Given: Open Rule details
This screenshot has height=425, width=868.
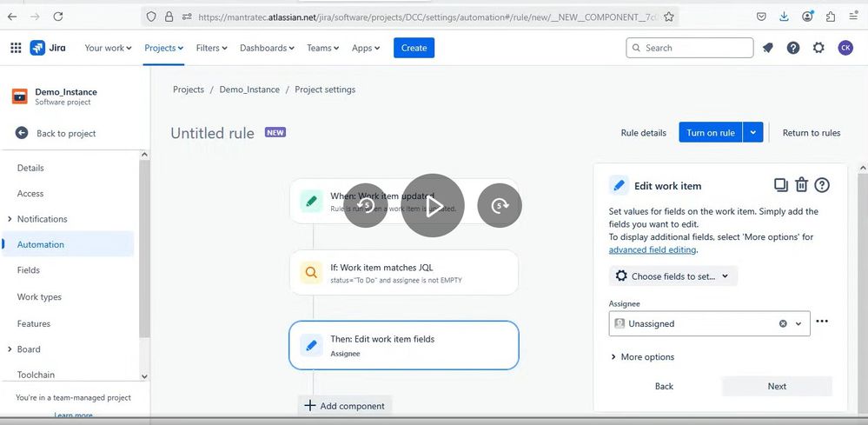Looking at the screenshot, I should click(x=643, y=133).
